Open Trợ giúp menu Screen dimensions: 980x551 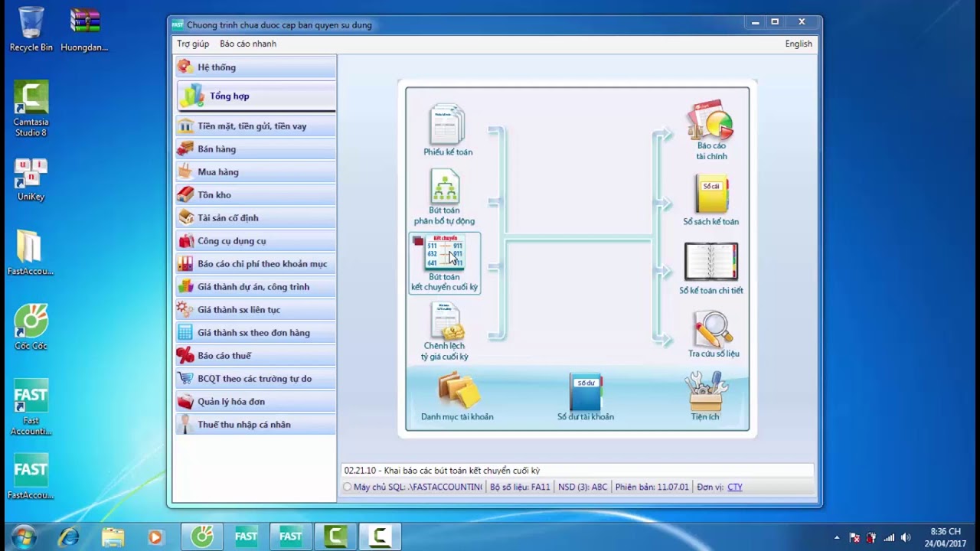(x=193, y=44)
